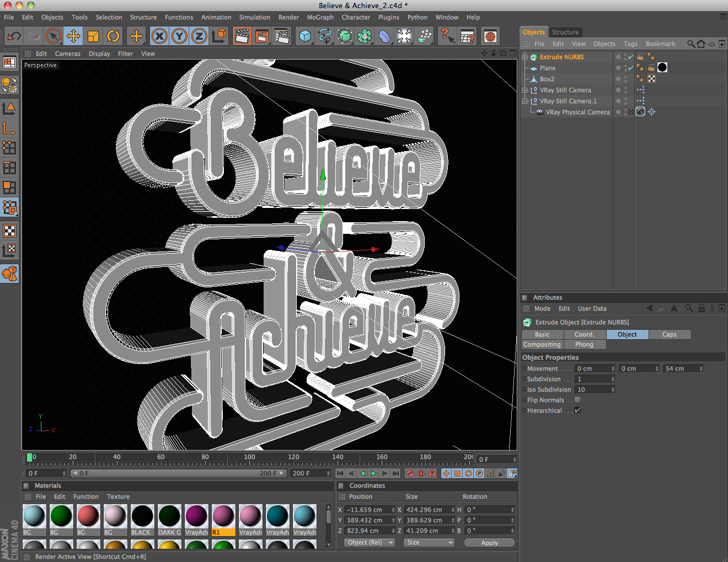This screenshot has height=562, width=728.
Task: Select the Rotate tool in toolbar
Action: click(113, 36)
